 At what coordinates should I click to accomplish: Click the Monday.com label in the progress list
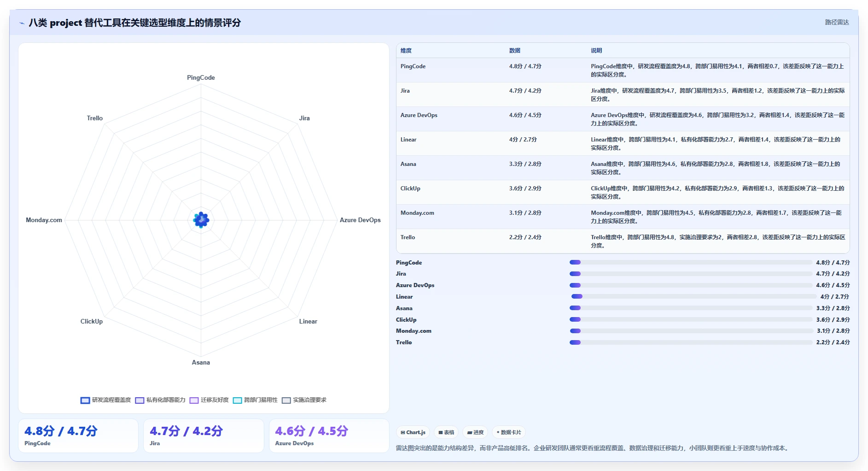[x=414, y=331]
